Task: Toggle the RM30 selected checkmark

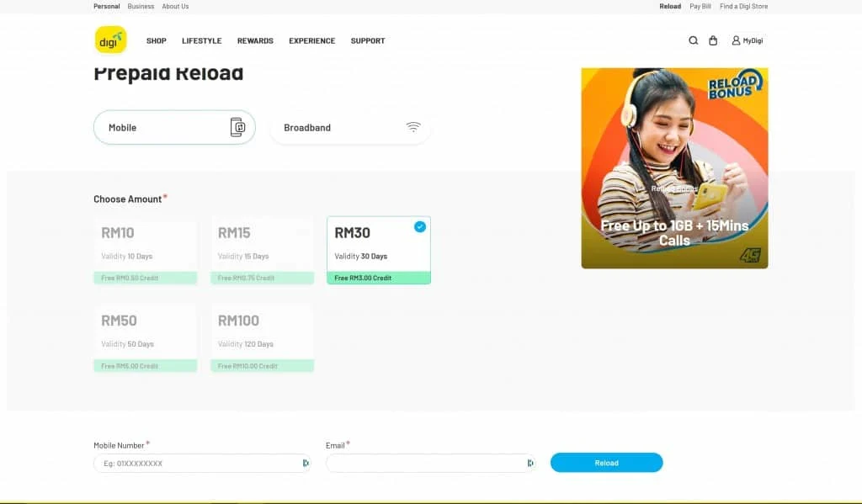Action: [x=419, y=226]
